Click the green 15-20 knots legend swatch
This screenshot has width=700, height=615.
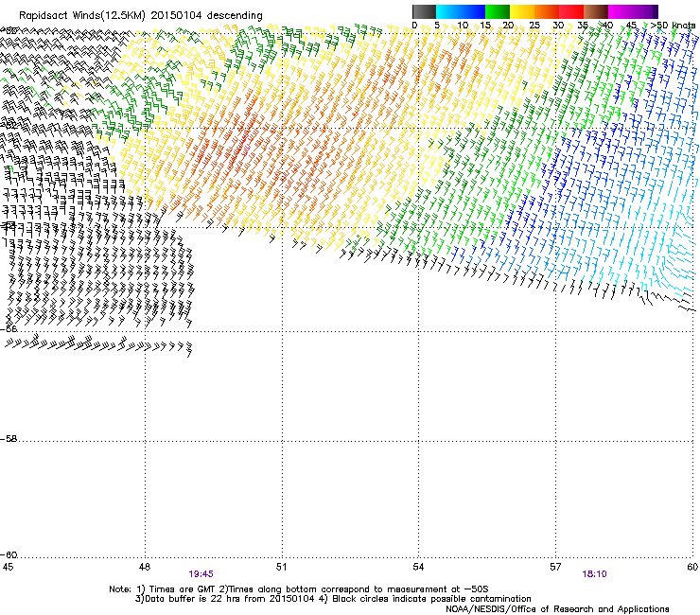498,11
